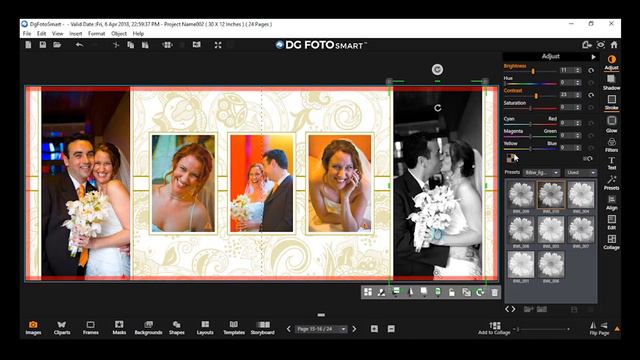Open the Shadow panel
The image size is (640, 360).
tap(611, 82)
